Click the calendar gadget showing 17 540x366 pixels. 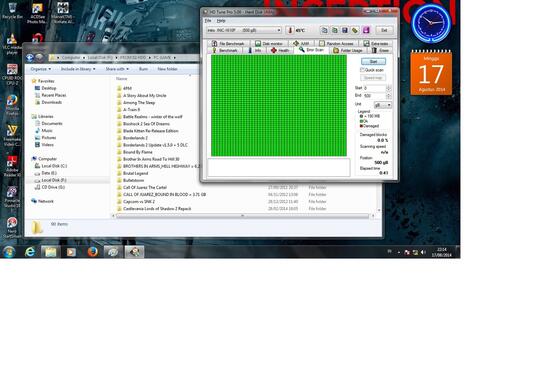431,73
